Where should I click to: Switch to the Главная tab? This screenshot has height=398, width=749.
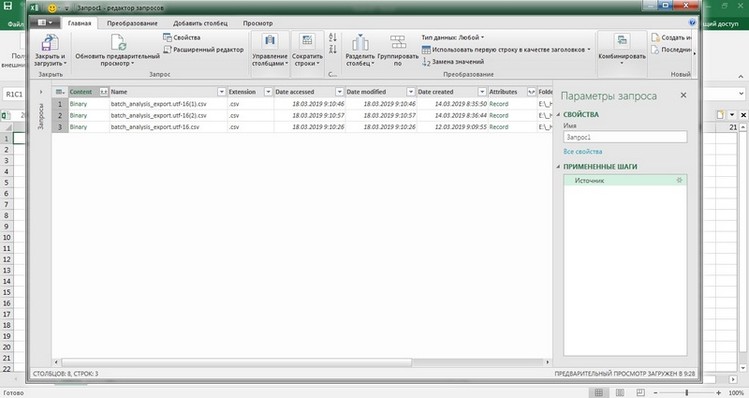[79, 23]
